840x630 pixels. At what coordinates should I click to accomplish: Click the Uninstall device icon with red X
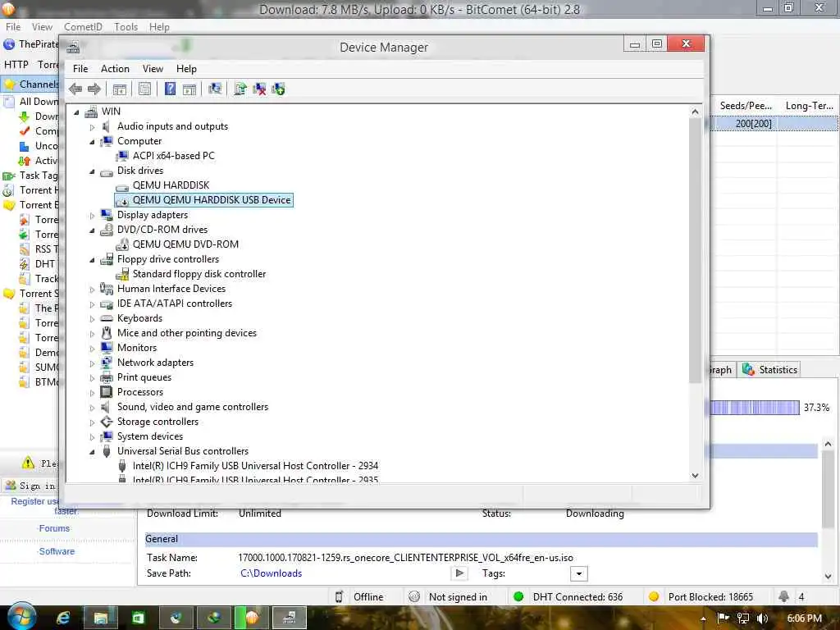259,89
